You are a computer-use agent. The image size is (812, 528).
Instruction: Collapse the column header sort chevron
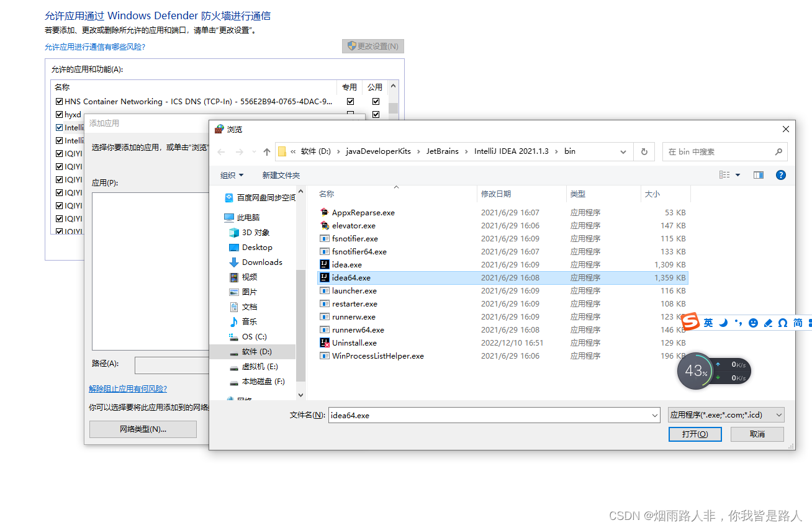396,187
